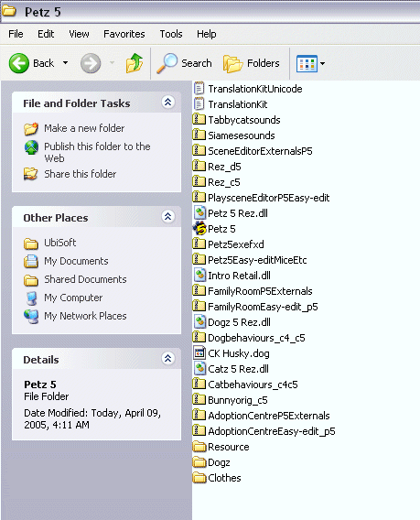Open the Back history dropdown arrow
The height and width of the screenshot is (520, 420).
tap(66, 62)
